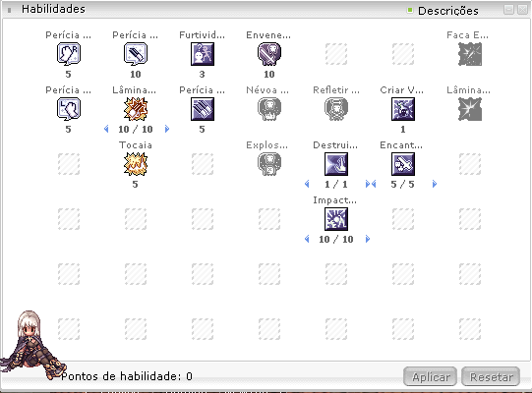This screenshot has width=532, height=393.
Task: Click the Encant... skill icon
Action: 403,164
